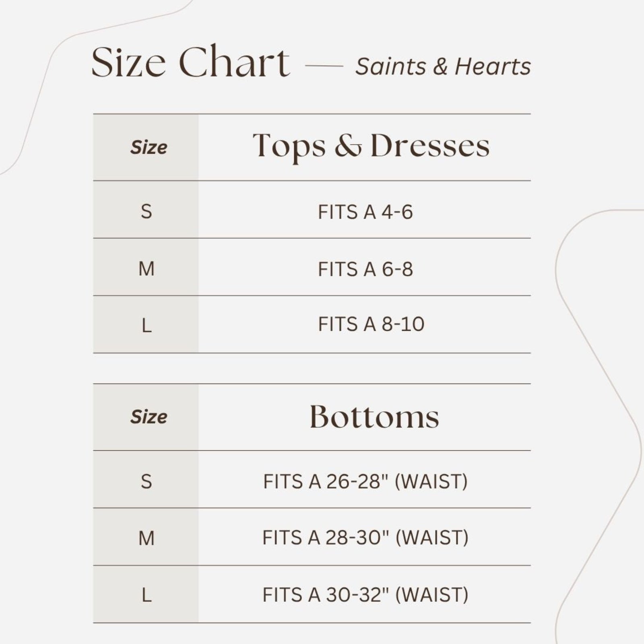Click the "FITS A 28-30" (WAIST)" cell
Viewport: 644px width, 644px height.
pos(365,538)
